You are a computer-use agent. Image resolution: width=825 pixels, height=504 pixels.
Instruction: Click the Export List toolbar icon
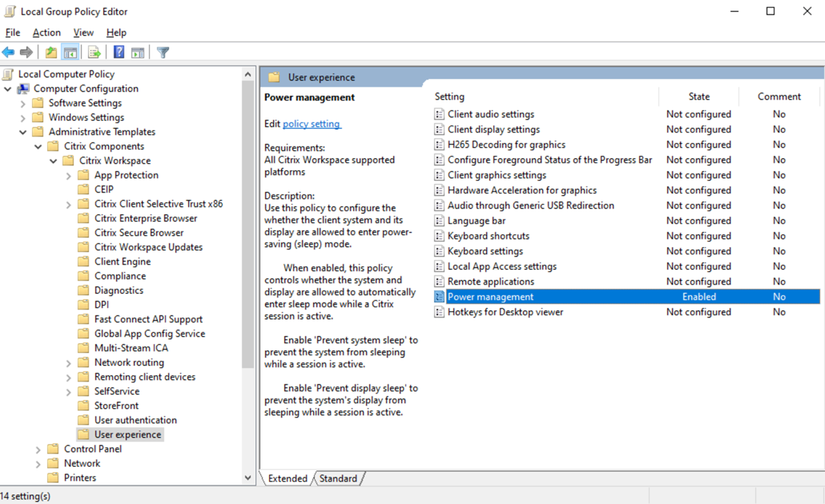[95, 52]
